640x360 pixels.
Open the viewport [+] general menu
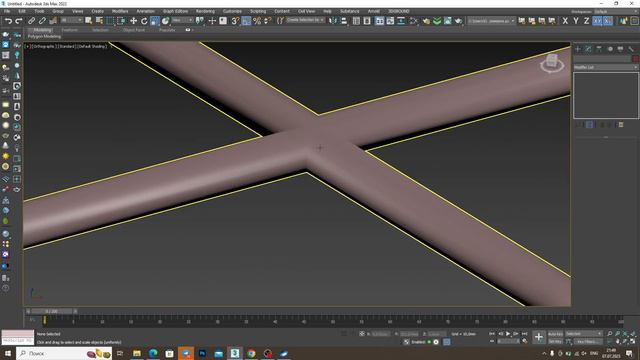click(28, 47)
